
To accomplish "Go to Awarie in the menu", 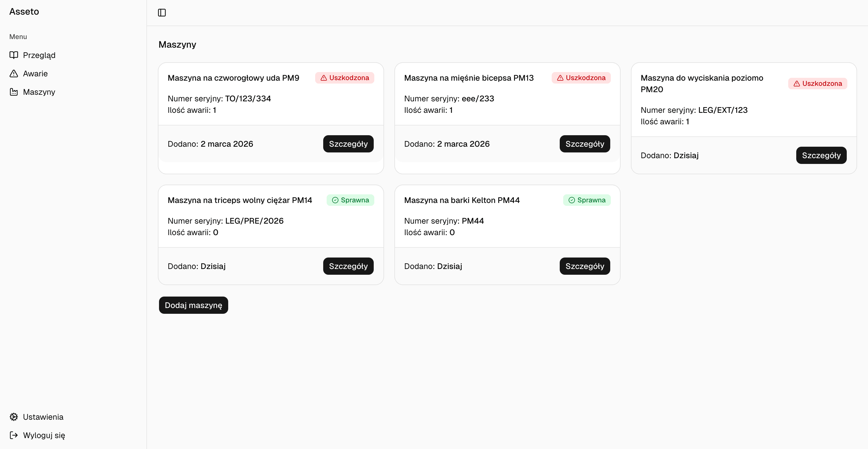I will (x=35, y=73).
